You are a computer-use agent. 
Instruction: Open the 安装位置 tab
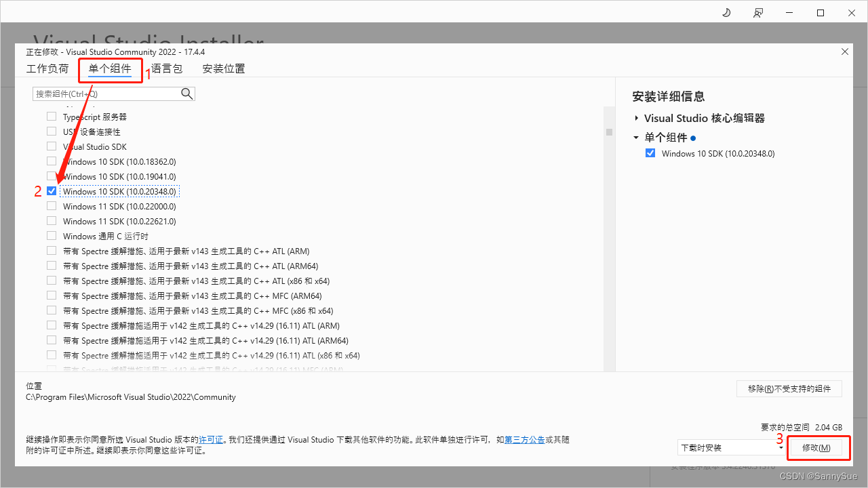pos(224,68)
